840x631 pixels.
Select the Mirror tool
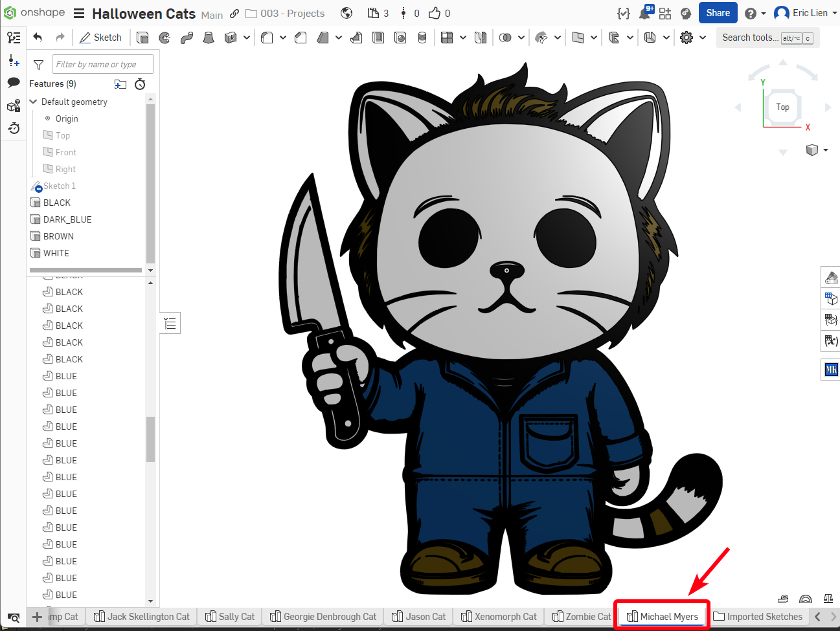pos(481,38)
